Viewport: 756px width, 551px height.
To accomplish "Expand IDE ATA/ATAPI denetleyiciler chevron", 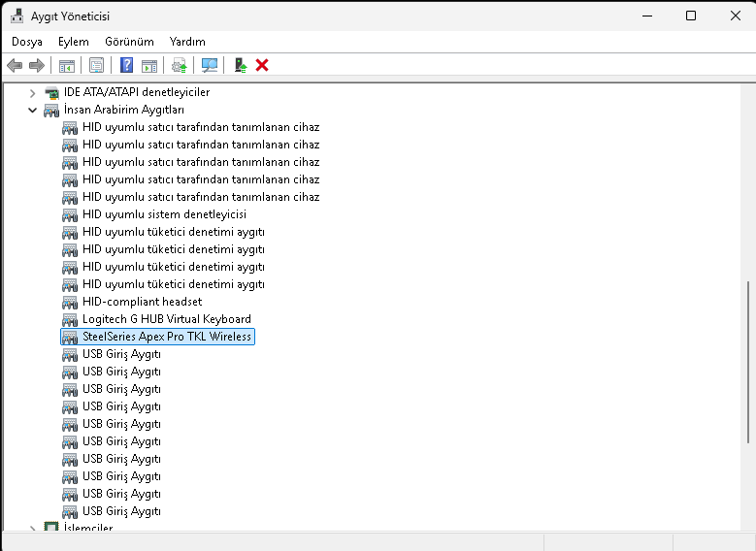I will (32, 92).
